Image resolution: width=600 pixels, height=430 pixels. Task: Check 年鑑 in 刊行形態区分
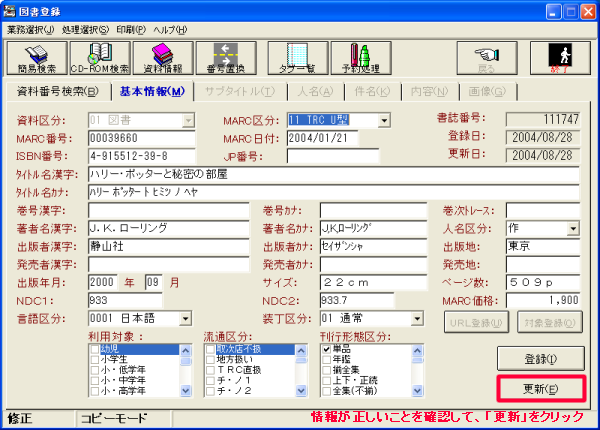pos(326,360)
